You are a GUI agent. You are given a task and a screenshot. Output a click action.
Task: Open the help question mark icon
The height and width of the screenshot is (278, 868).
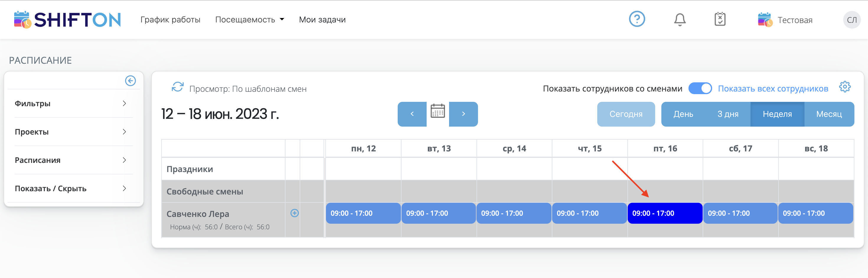click(637, 19)
